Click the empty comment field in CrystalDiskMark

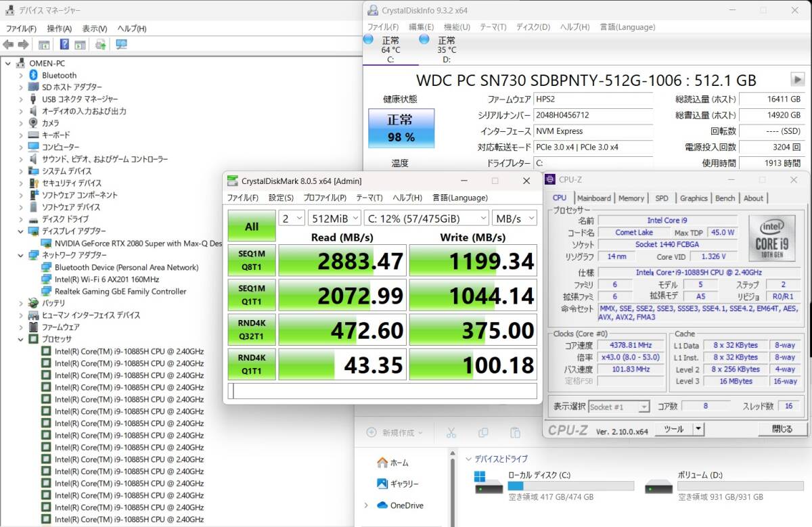click(383, 391)
